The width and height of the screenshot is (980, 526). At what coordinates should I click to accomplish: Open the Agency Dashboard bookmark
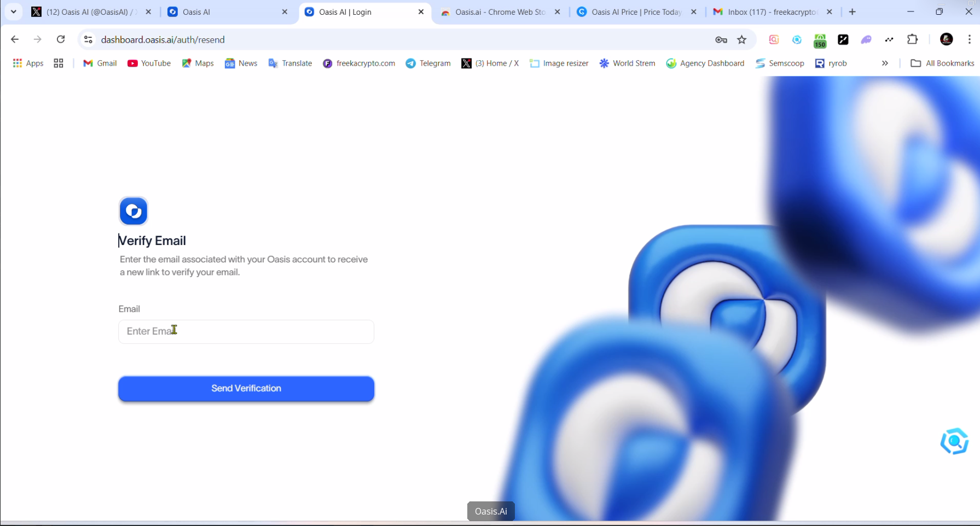click(x=705, y=63)
